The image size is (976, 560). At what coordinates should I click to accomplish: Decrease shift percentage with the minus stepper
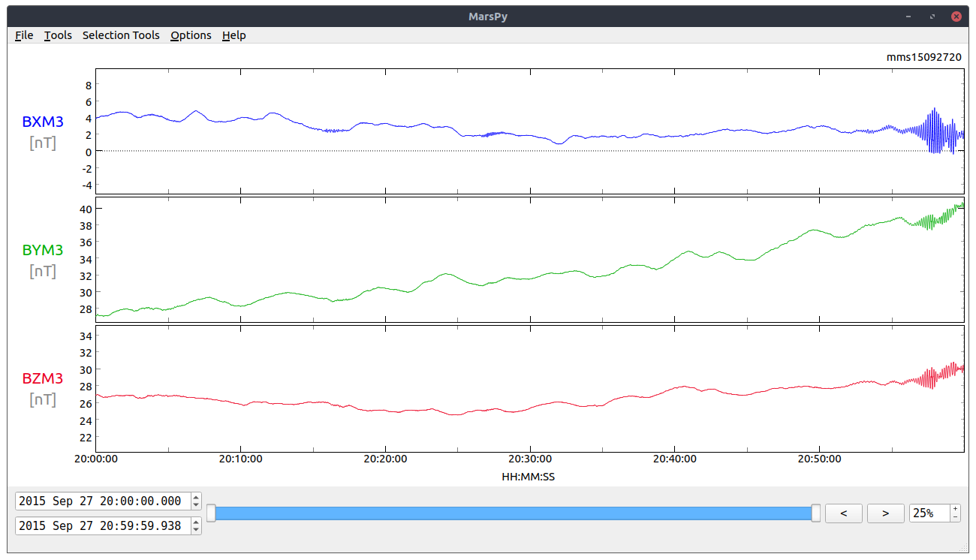click(955, 518)
